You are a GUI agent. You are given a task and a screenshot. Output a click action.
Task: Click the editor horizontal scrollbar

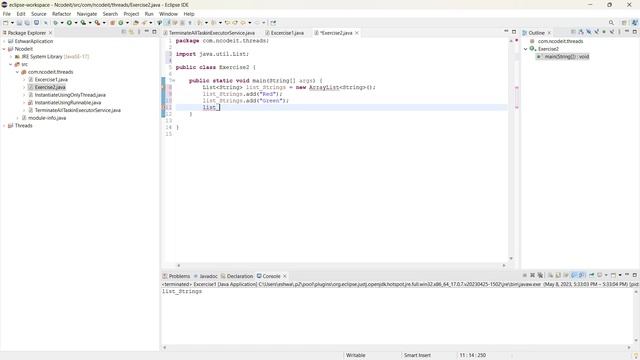pos(341,265)
